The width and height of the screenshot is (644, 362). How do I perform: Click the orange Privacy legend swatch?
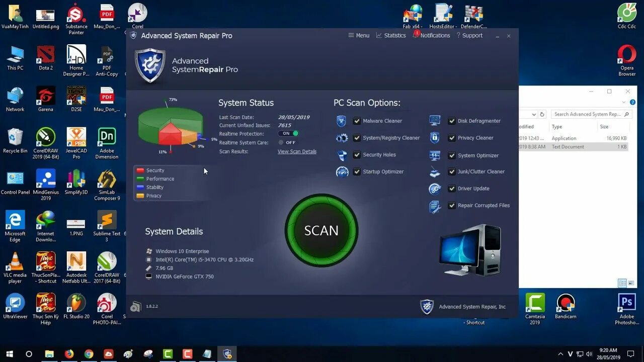point(140,196)
